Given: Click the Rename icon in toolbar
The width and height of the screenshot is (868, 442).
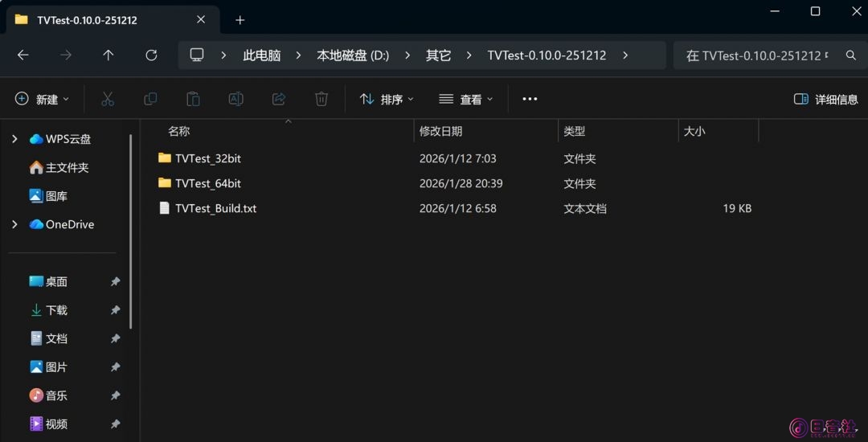Looking at the screenshot, I should pos(235,99).
